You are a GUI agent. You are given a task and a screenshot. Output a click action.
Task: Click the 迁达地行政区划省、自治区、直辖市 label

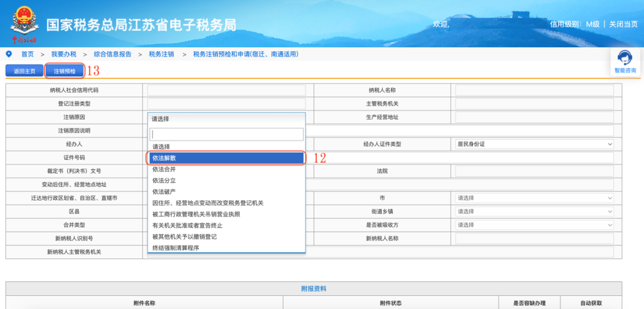pyautogui.click(x=74, y=198)
